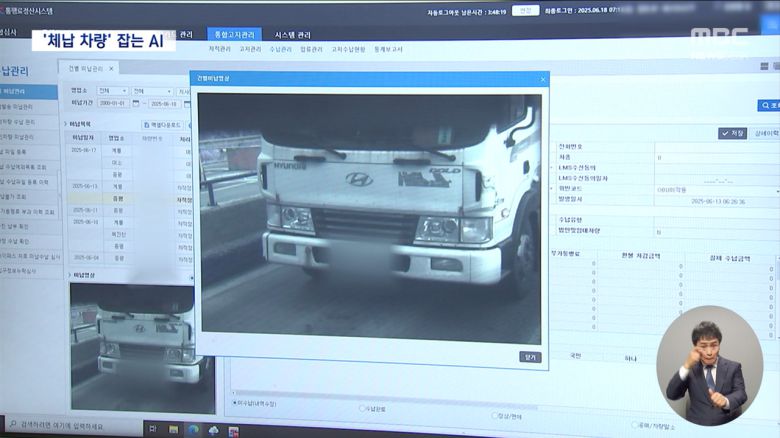Click the 2025-06-13 date cell in 미납목록

(85, 186)
